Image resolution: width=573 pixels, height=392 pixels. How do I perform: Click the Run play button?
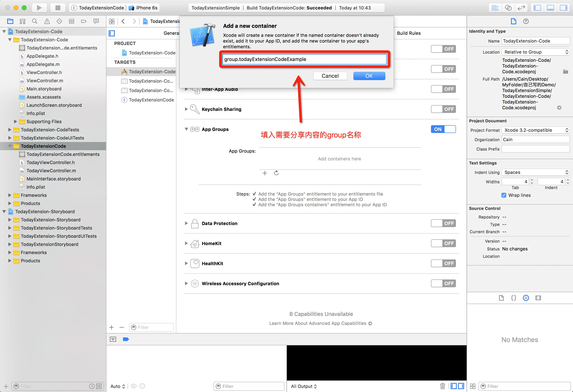pos(39,8)
